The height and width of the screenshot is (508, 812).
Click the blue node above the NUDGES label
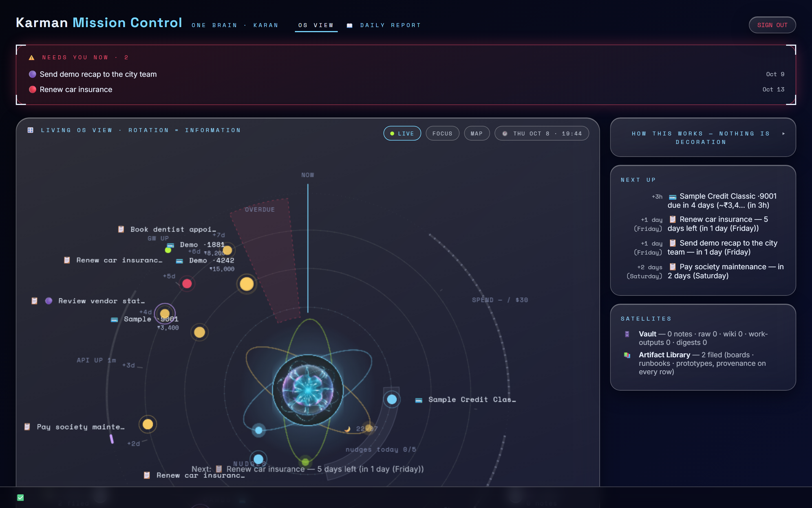coord(258,459)
